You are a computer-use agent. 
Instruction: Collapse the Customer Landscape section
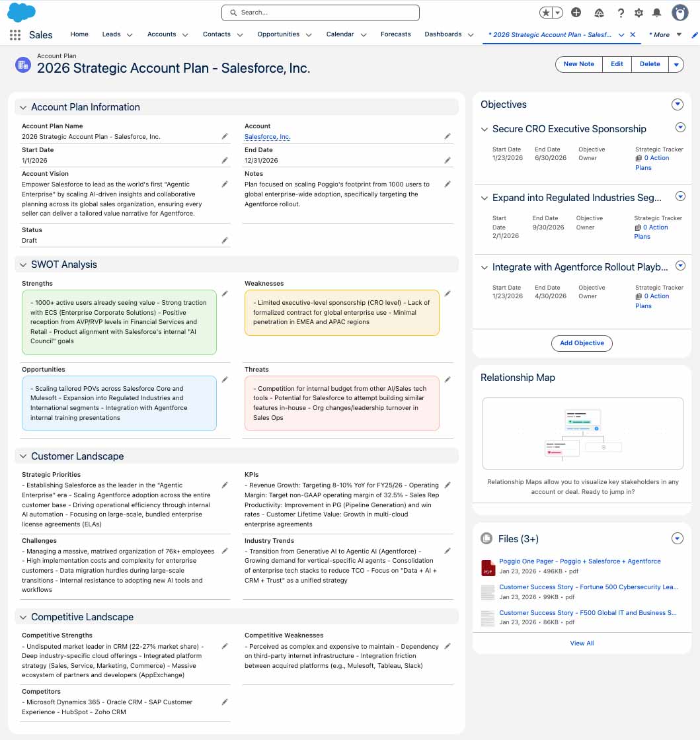tap(22, 456)
